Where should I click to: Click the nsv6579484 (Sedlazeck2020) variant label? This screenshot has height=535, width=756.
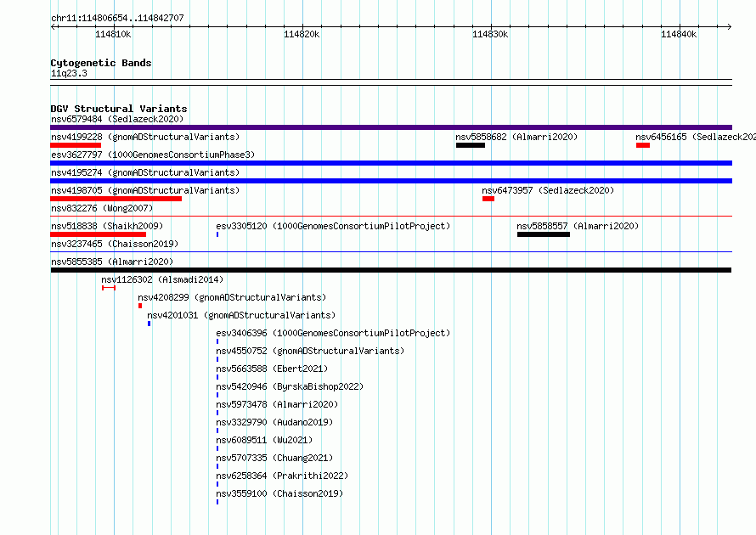pos(117,119)
